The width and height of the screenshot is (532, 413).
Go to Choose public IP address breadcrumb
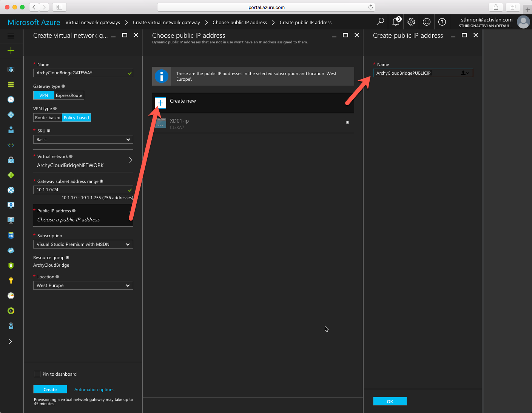pyautogui.click(x=240, y=23)
